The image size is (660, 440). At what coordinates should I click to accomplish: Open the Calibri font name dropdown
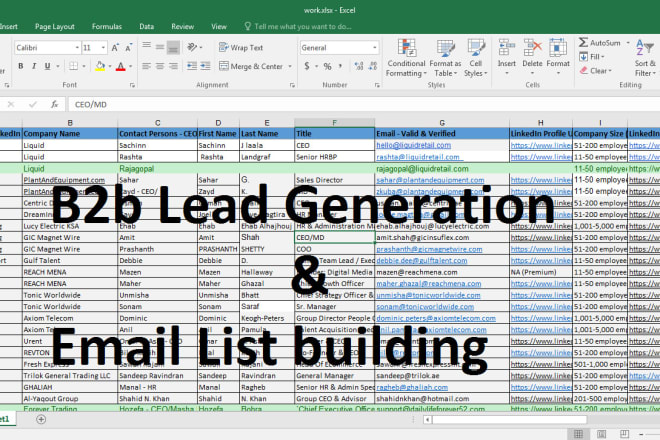click(x=77, y=48)
